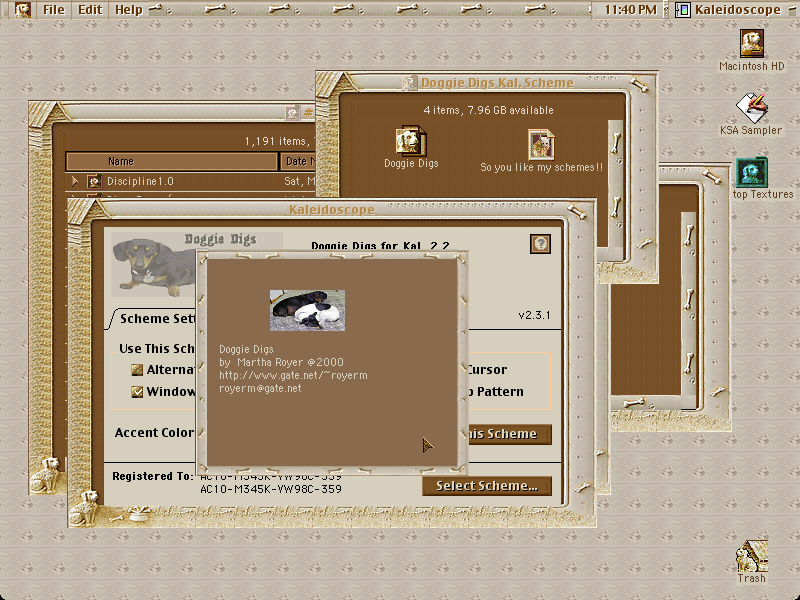Open the Help menu
Viewport: 800px width, 600px height.
(128, 10)
